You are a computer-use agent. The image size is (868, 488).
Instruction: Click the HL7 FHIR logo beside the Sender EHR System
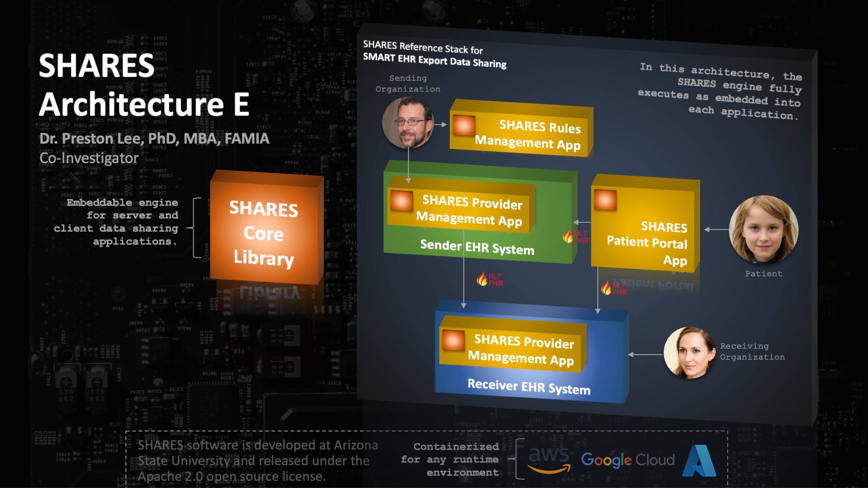(576, 236)
